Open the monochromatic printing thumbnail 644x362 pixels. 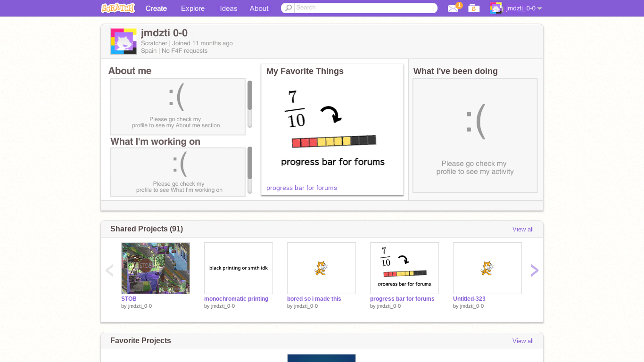point(239,268)
